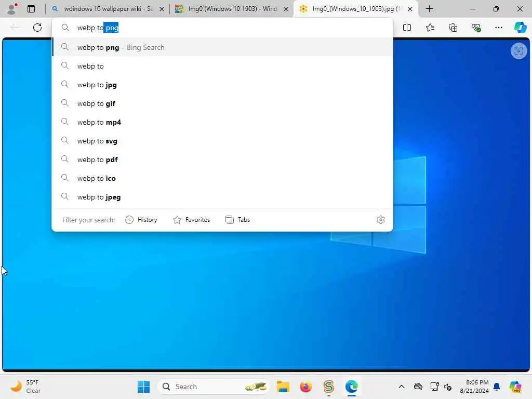Viewport: 532px width, 399px height.
Task: Pick the 'webp to svg' suggestion
Action: click(x=222, y=140)
